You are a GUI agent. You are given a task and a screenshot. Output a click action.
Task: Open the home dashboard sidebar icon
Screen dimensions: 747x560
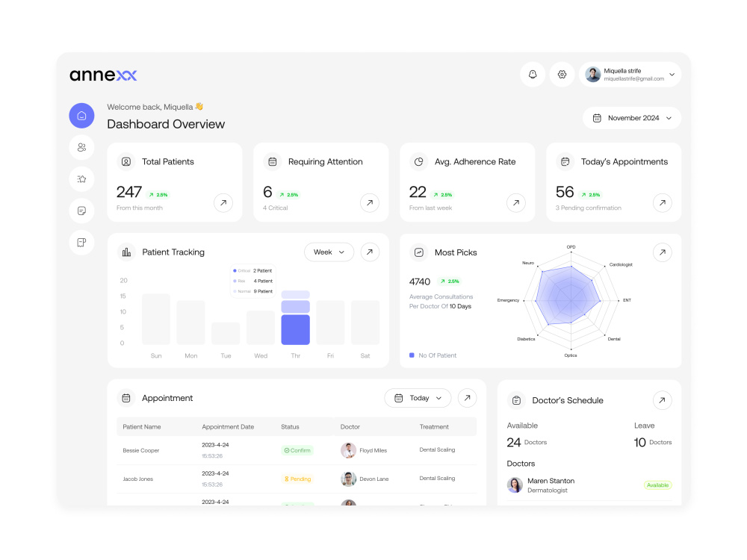point(82,116)
